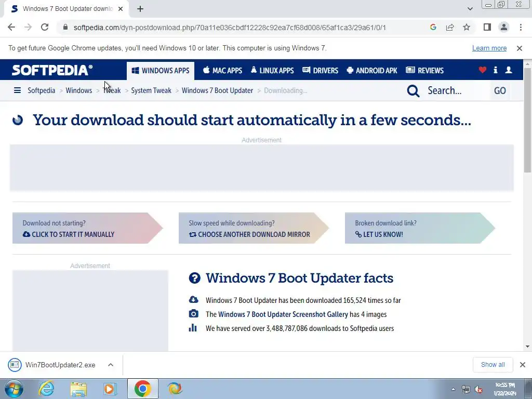532x399 pixels.
Task: Go to the Softpedia breadcrumb link
Action: point(42,90)
